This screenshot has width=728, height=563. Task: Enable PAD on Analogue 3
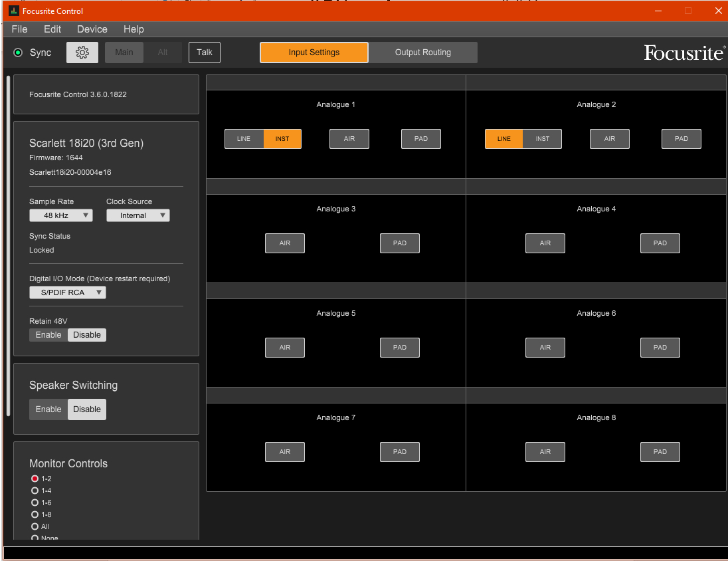[x=400, y=243]
